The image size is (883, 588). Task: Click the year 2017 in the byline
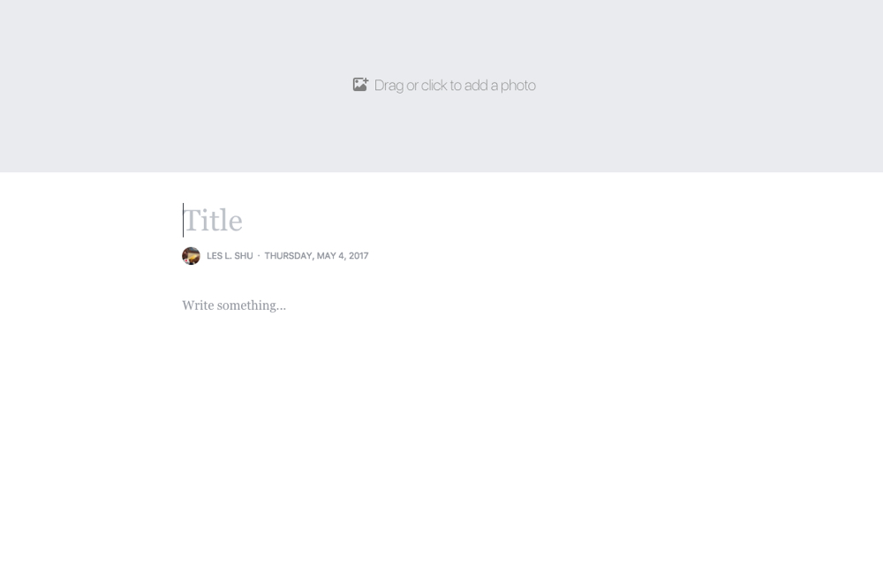click(358, 256)
